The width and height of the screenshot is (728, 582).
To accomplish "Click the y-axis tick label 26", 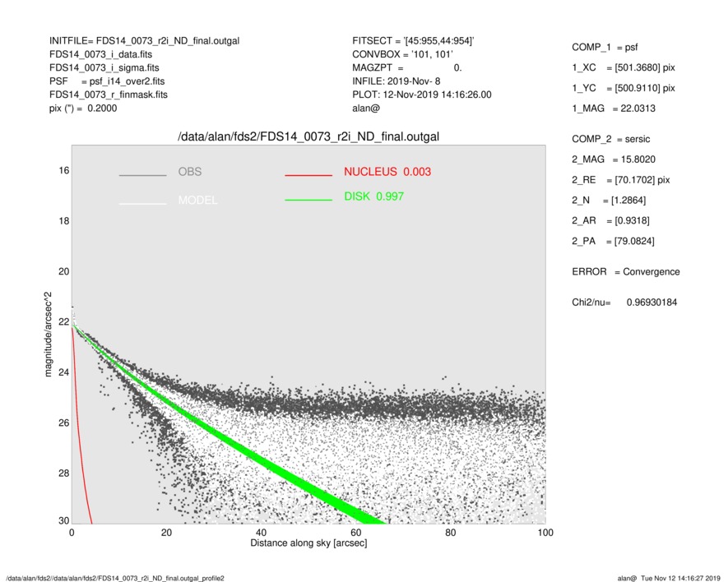I will pyautogui.click(x=63, y=423).
